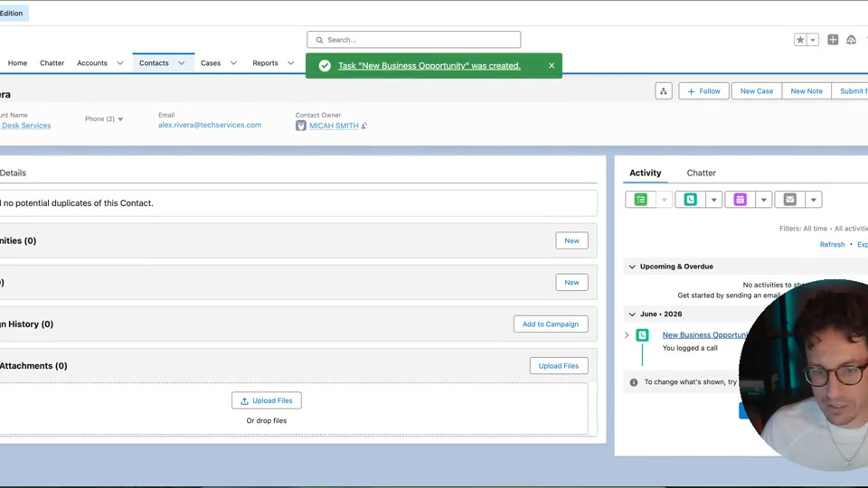Screen dimensions: 868x488
Task: Open the favorites list dropdown arrow
Action: coord(813,40)
